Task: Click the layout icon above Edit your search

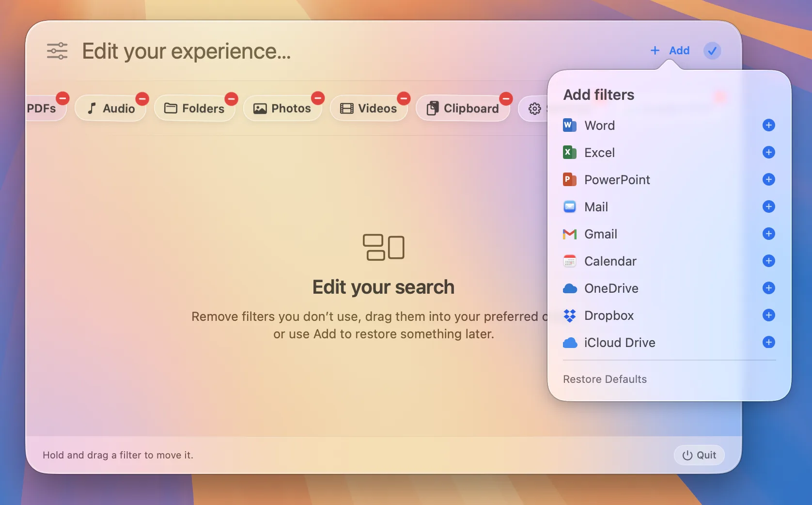Action: pos(383,247)
